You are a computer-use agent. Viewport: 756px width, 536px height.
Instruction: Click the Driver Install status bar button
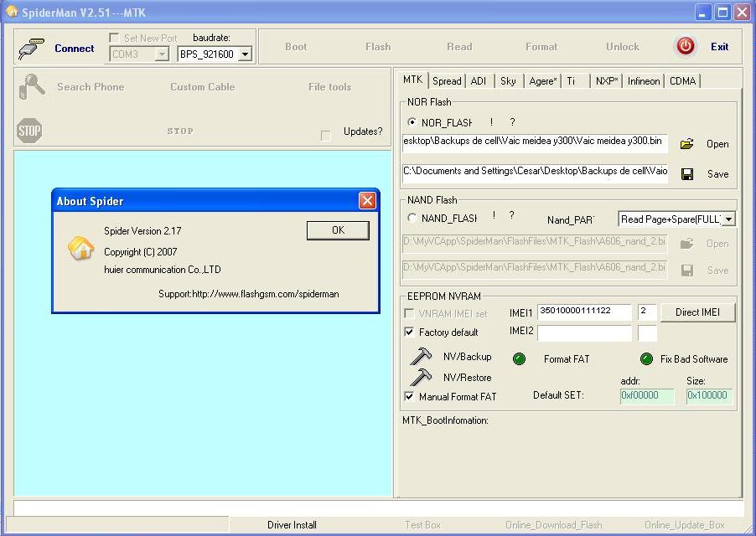point(292,525)
